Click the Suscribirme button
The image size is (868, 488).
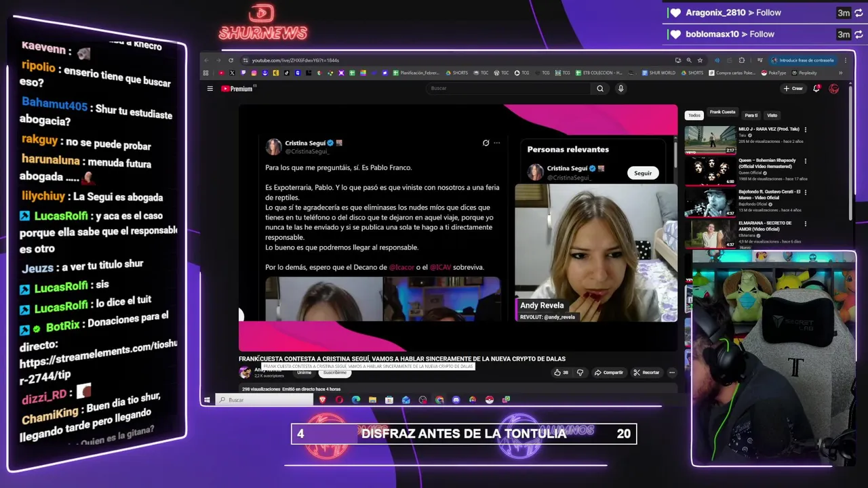[335, 372]
